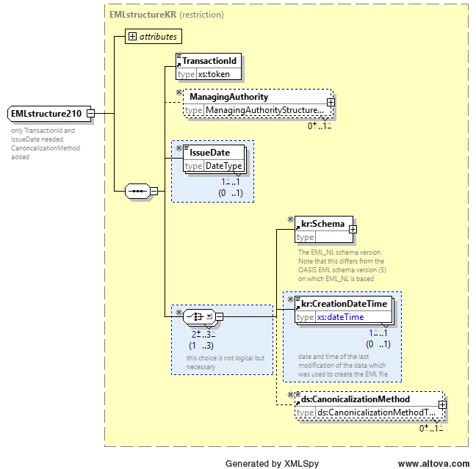Click the restriction marker on the choice compositor
476x469 pixels.
coord(179,312)
